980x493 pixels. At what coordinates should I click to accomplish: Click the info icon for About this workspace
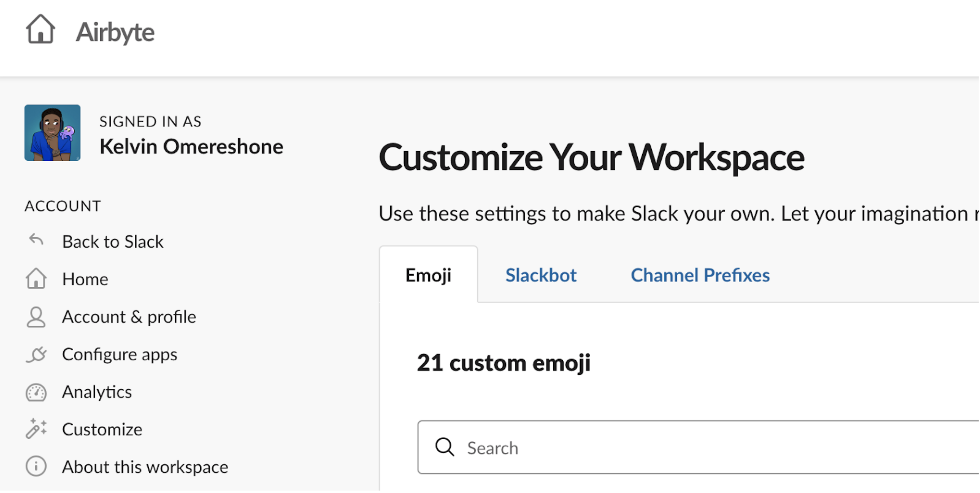[36, 467]
